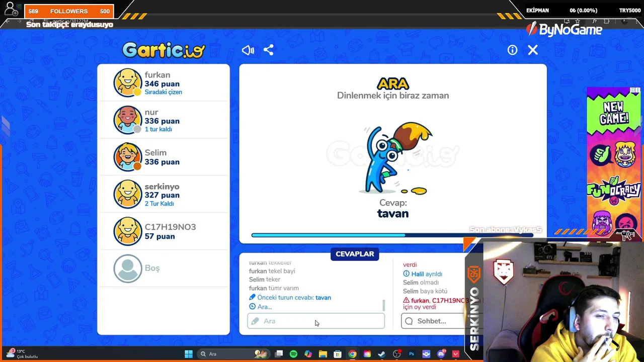This screenshot has height=362, width=644.
Task: Click the 'Halil ayrıldı' chat notice
Action: (423, 274)
